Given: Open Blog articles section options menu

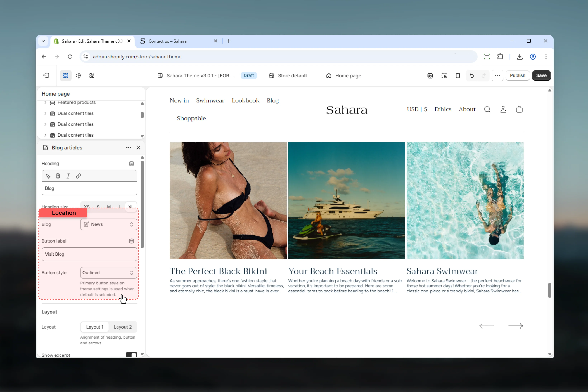Looking at the screenshot, I should pos(128,148).
